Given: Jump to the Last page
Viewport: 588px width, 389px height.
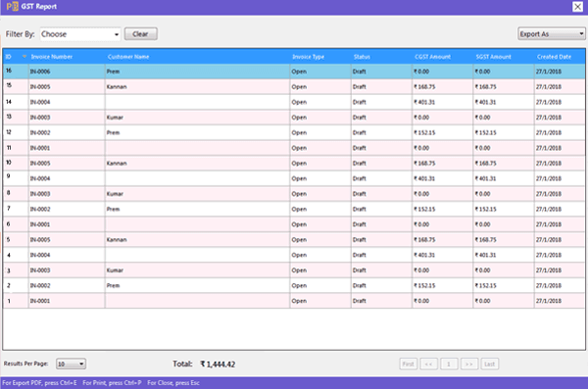Looking at the screenshot, I should 489,364.
